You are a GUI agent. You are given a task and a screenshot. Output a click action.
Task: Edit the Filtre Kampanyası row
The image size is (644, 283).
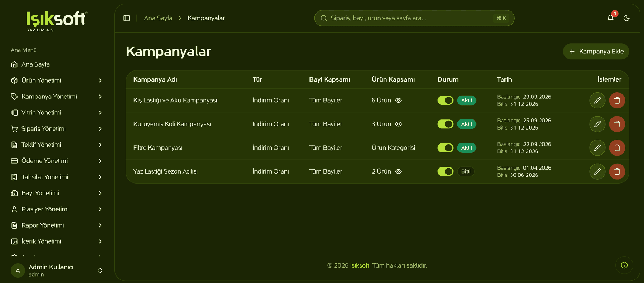click(597, 148)
